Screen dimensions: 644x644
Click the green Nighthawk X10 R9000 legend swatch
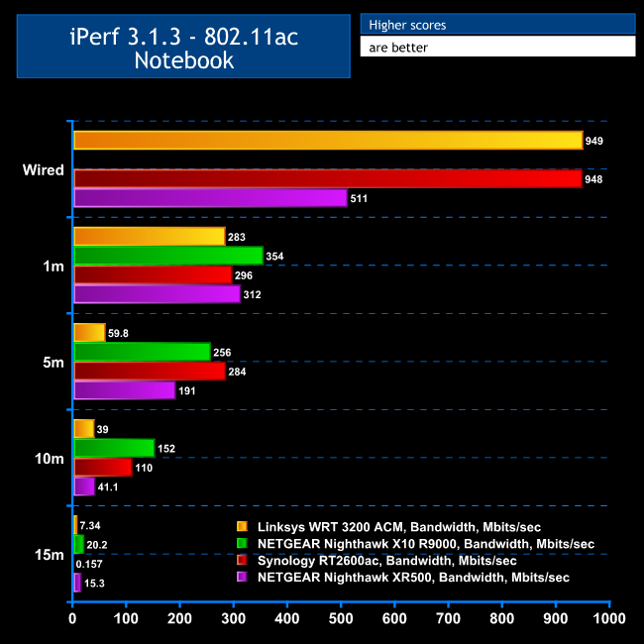(242, 543)
